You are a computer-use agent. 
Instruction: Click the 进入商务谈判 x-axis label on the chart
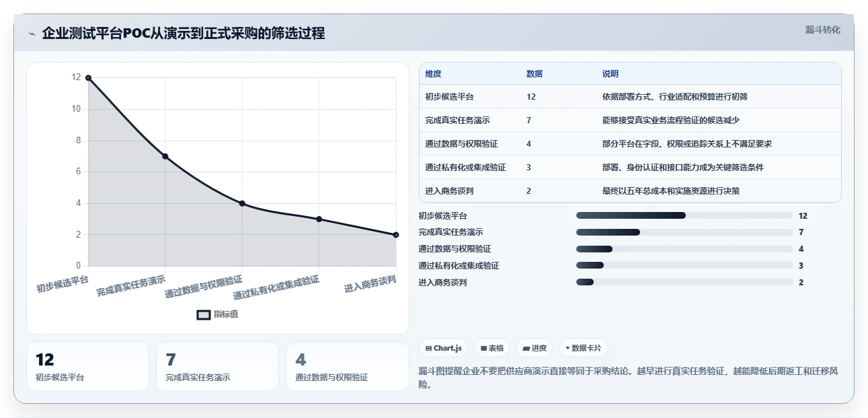click(370, 284)
